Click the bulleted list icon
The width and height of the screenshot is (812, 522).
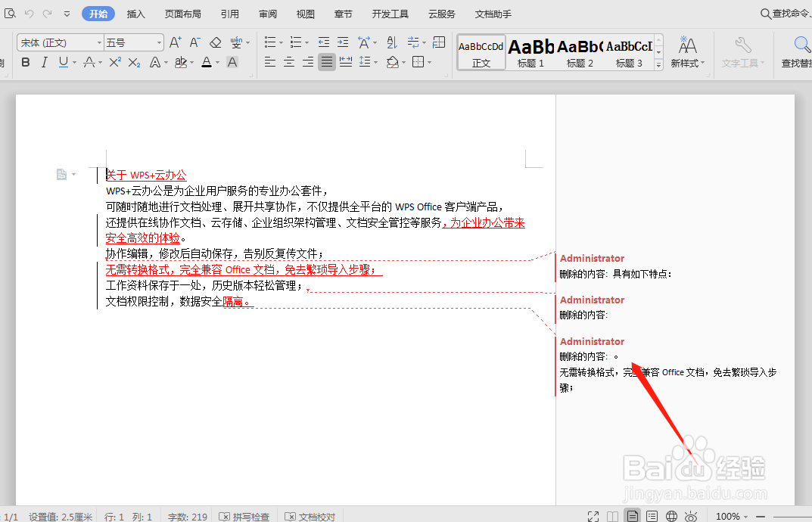coord(270,42)
